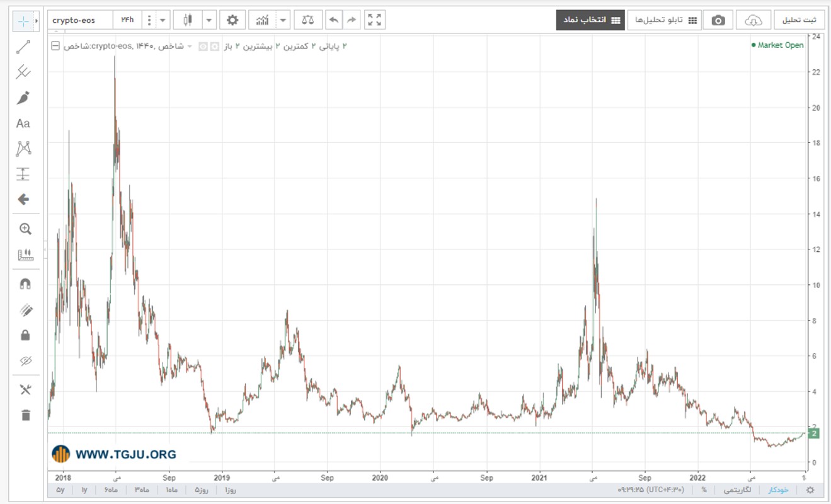Select the 1y time range

click(84, 490)
